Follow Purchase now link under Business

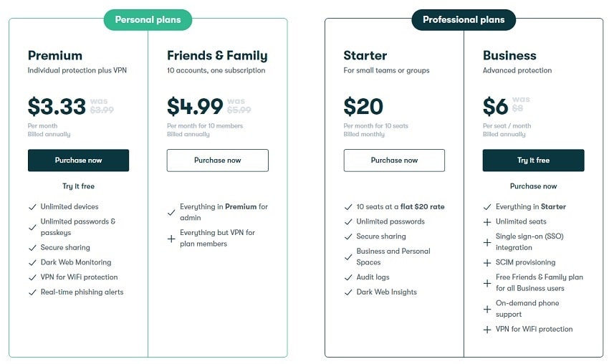(533, 186)
